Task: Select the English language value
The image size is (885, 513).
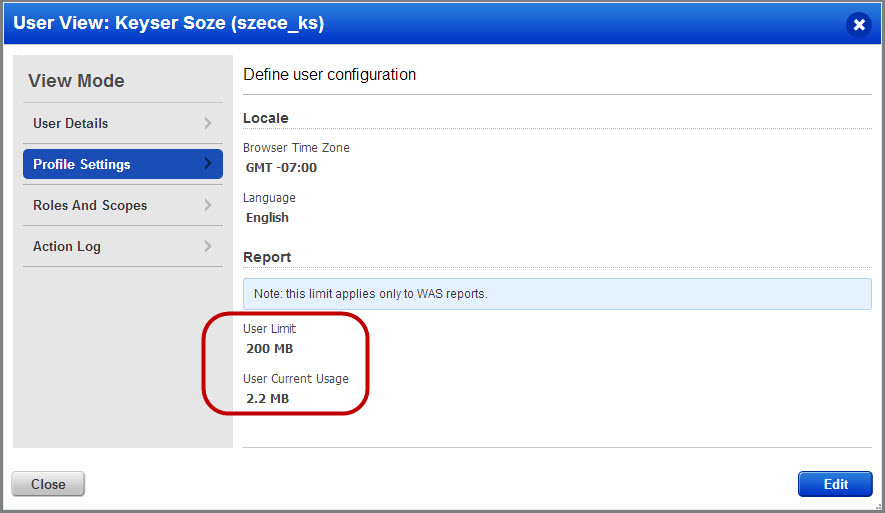Action: coord(267,217)
